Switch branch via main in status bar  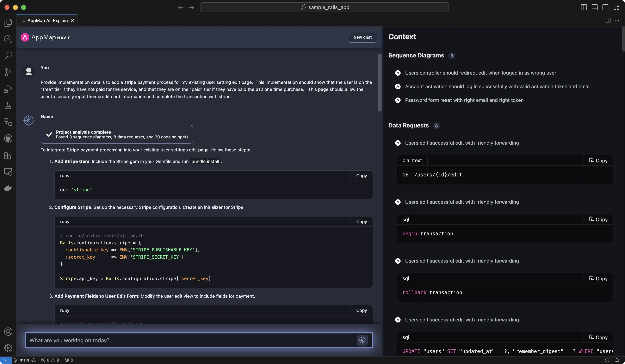coord(22,360)
